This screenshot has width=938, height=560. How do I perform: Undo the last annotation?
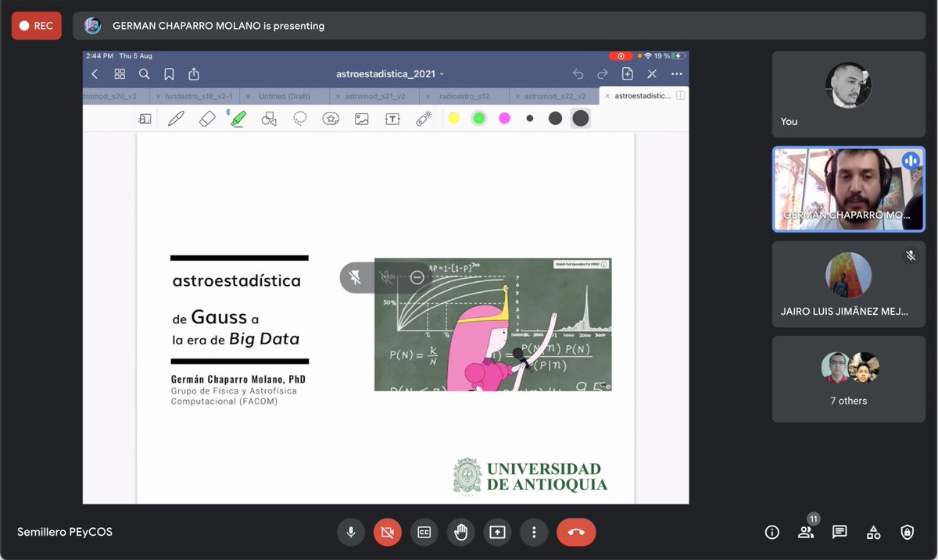point(578,74)
